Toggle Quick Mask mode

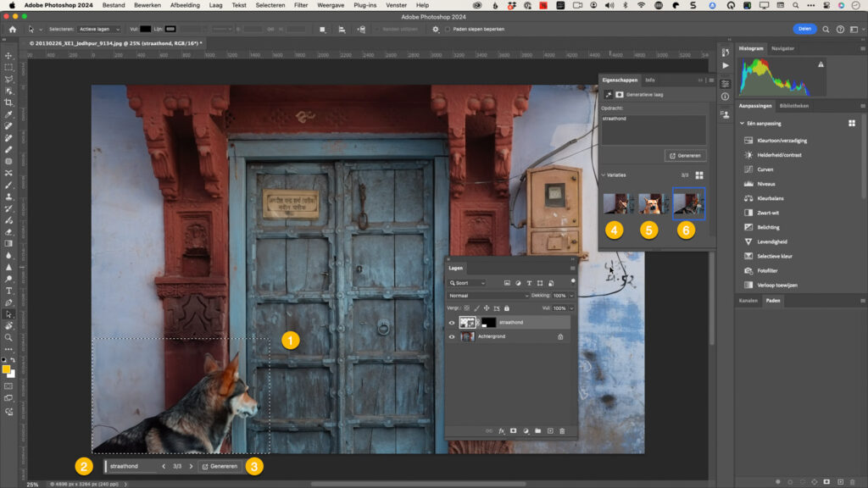pos(8,386)
